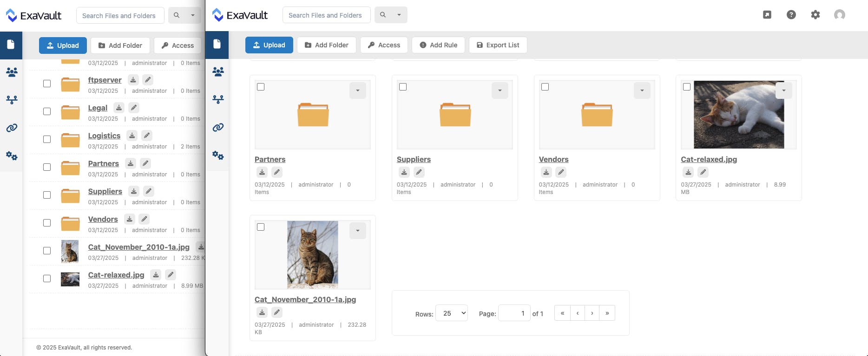
Task: Click the Access button in the left window
Action: (178, 45)
